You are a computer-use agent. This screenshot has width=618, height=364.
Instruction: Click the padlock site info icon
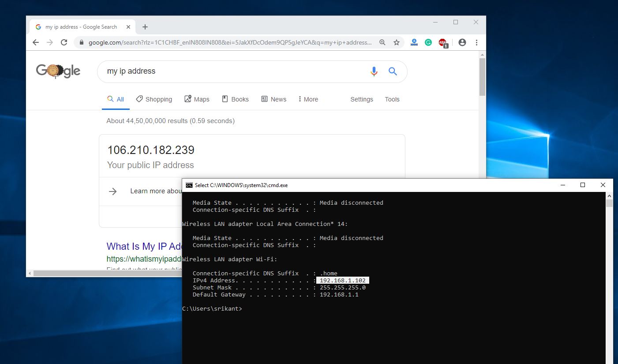tap(82, 43)
